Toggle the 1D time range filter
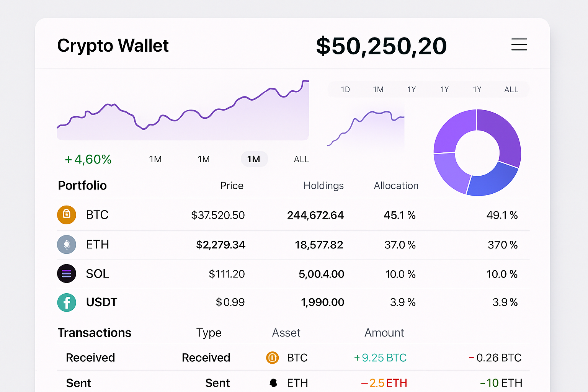Screen dimensions: 588x392 point(345,89)
